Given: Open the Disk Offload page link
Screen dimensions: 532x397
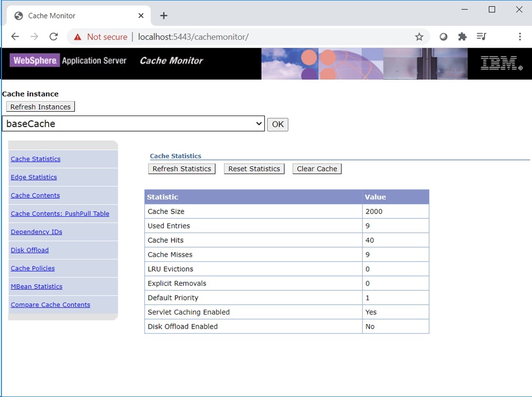Looking at the screenshot, I should pos(30,250).
